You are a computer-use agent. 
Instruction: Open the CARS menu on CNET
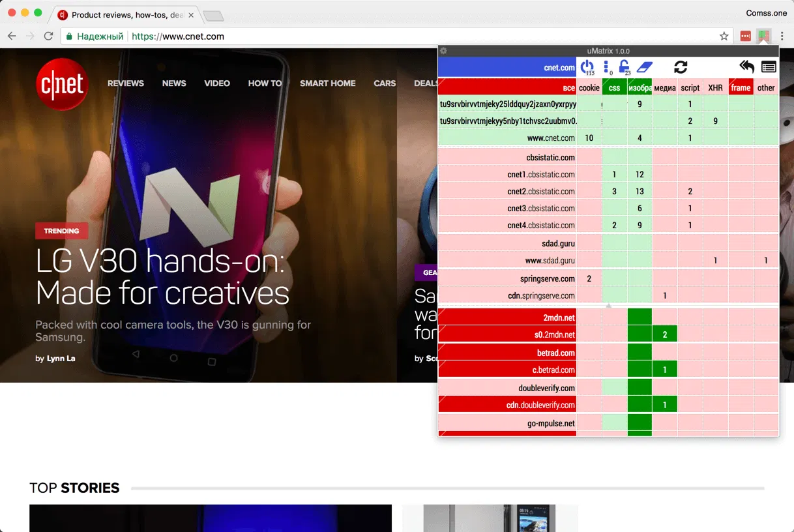pyautogui.click(x=385, y=83)
